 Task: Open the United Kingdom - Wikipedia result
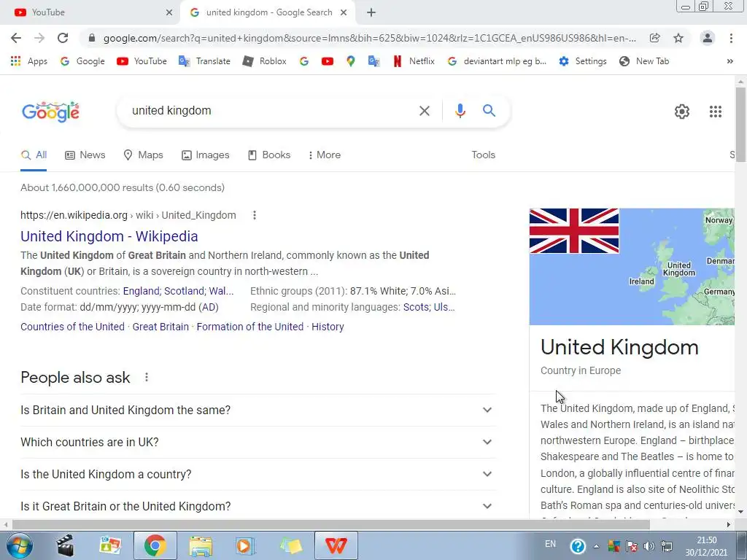click(x=109, y=236)
